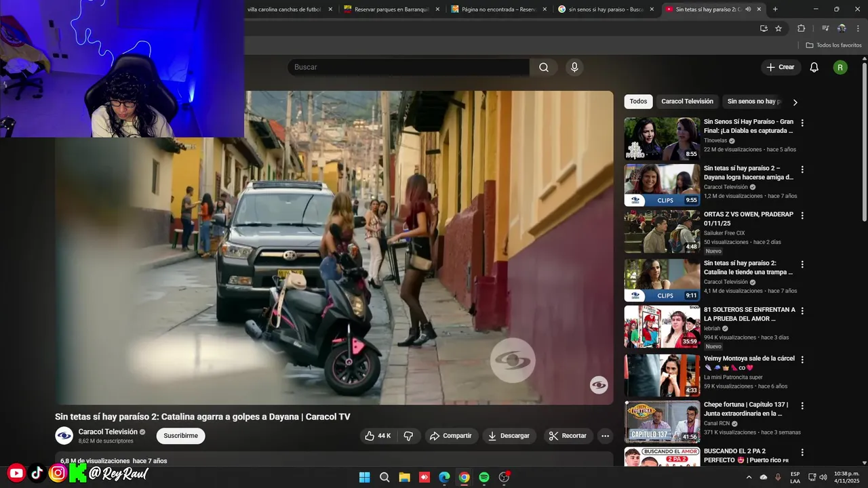Click the main video player

pos(334,248)
